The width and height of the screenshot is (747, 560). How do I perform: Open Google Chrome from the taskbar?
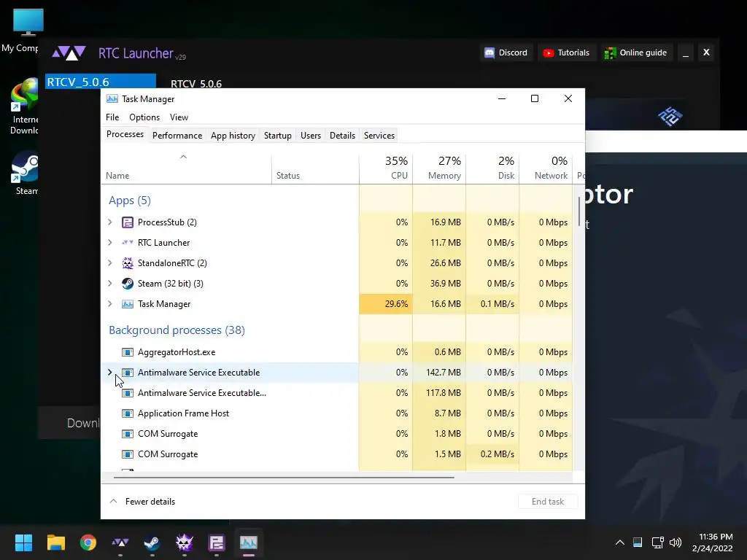tap(88, 542)
